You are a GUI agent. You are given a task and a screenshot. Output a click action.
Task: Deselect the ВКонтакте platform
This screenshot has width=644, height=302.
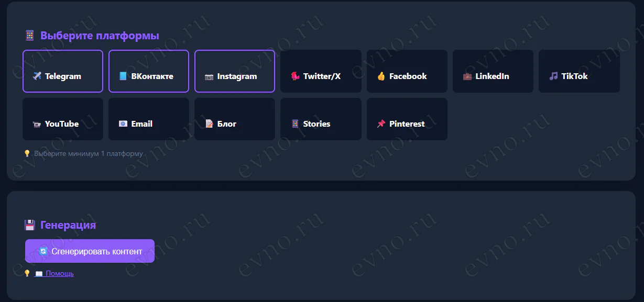[149, 71]
